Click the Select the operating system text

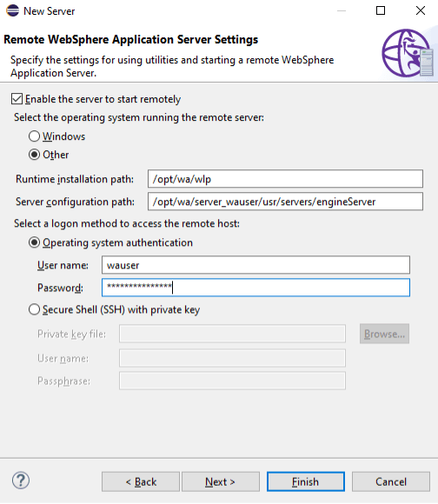[139, 117]
